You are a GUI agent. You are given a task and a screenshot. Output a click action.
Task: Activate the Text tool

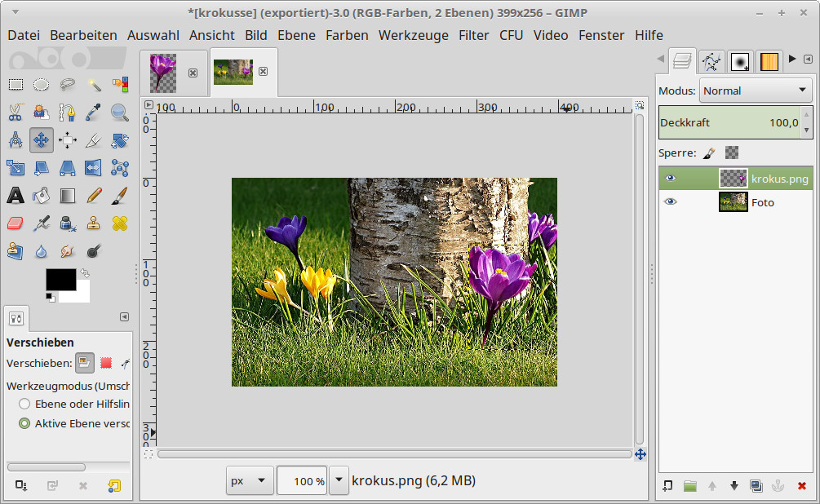click(16, 195)
